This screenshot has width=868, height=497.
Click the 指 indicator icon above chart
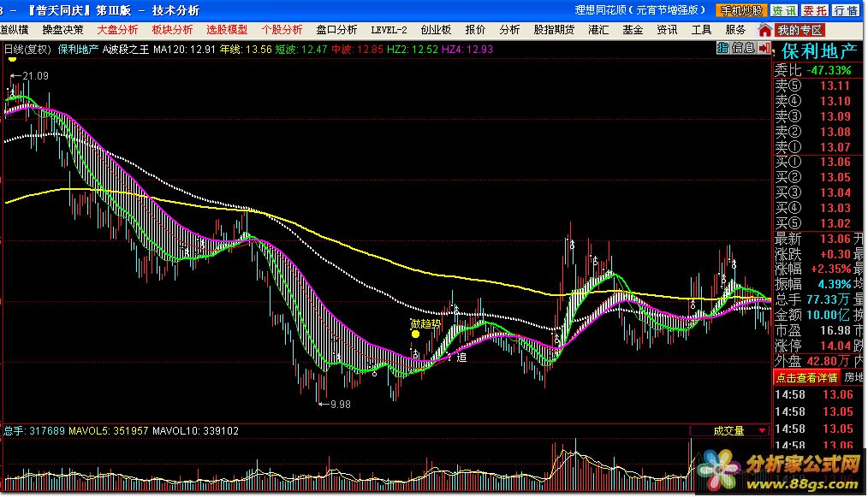point(722,48)
